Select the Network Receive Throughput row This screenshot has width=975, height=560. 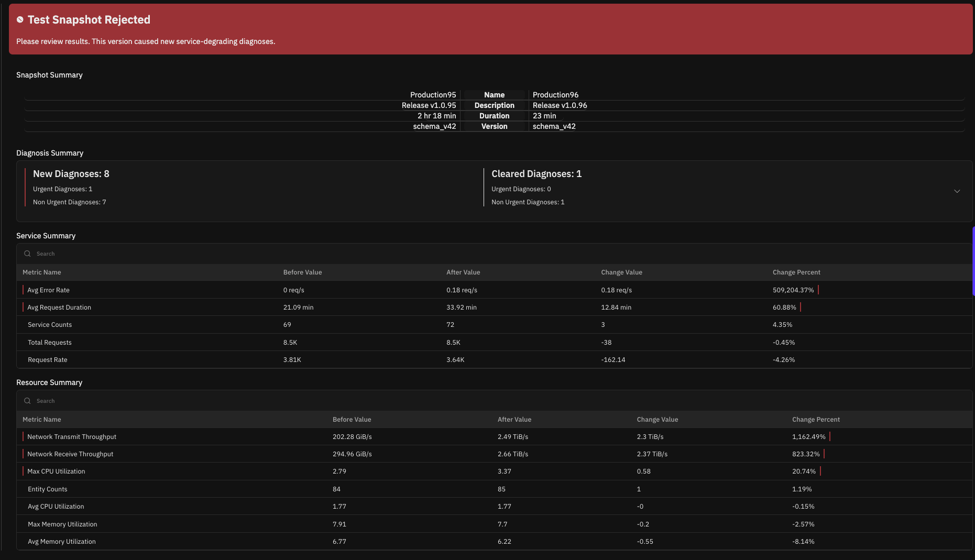pos(494,454)
